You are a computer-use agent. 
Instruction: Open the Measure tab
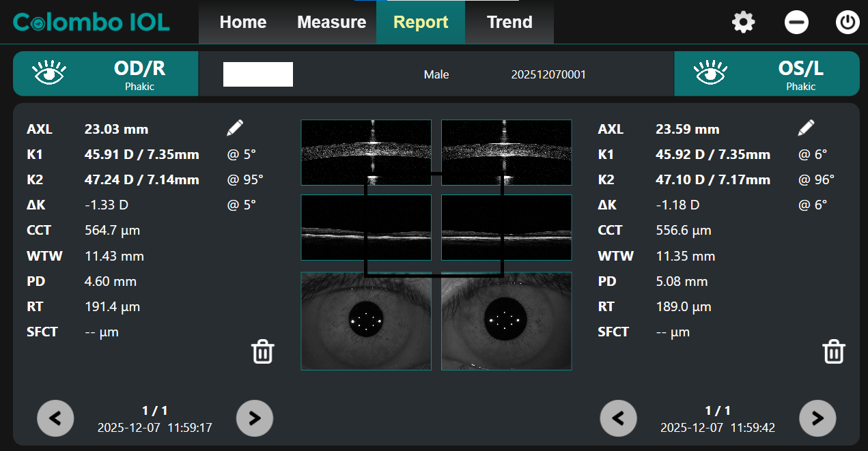[x=331, y=23]
